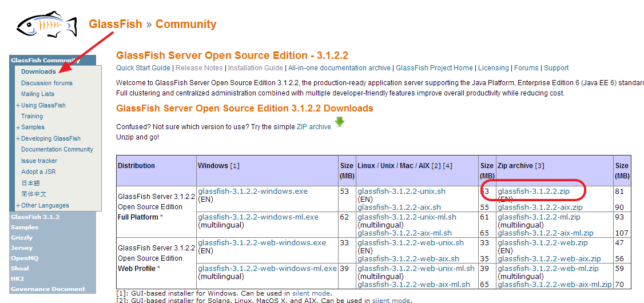Expand the Samples sidebar entry
Image resolution: width=644 pixels, height=303 pixels.
coord(18,127)
